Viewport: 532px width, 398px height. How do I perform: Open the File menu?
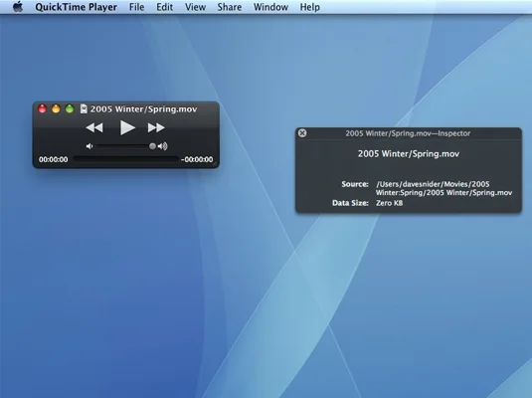click(x=137, y=7)
